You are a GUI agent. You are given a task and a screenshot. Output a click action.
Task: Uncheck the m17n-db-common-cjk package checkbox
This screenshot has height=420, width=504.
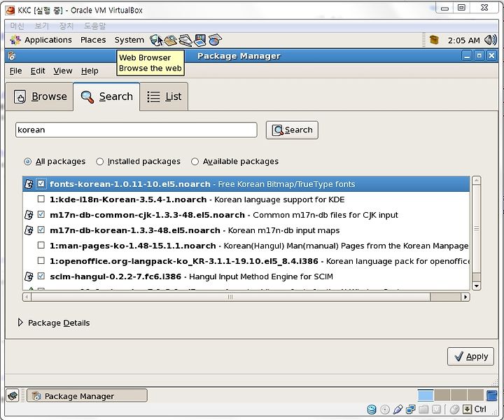click(41, 214)
